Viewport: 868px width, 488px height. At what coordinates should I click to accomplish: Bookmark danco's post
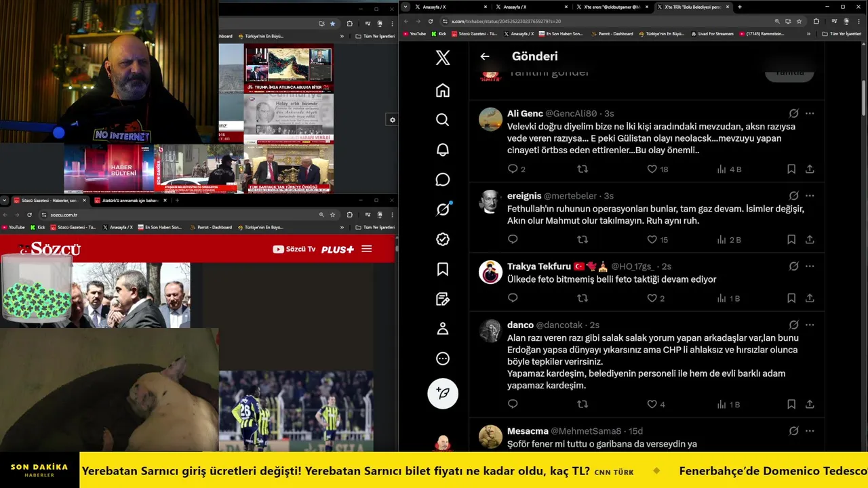pos(791,404)
